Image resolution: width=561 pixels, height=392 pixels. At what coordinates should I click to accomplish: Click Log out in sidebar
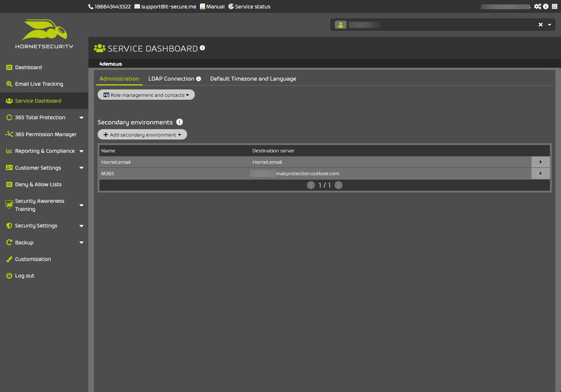pos(25,276)
